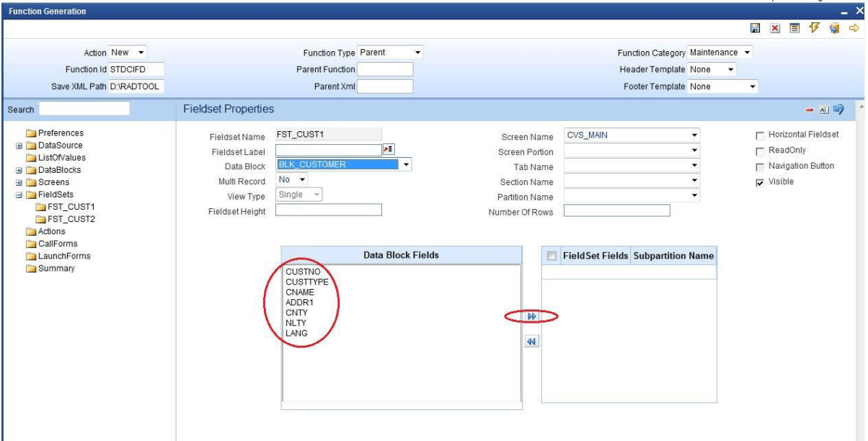This screenshot has height=441, width=868.
Task: Open the Action dropdown
Action: click(x=128, y=53)
